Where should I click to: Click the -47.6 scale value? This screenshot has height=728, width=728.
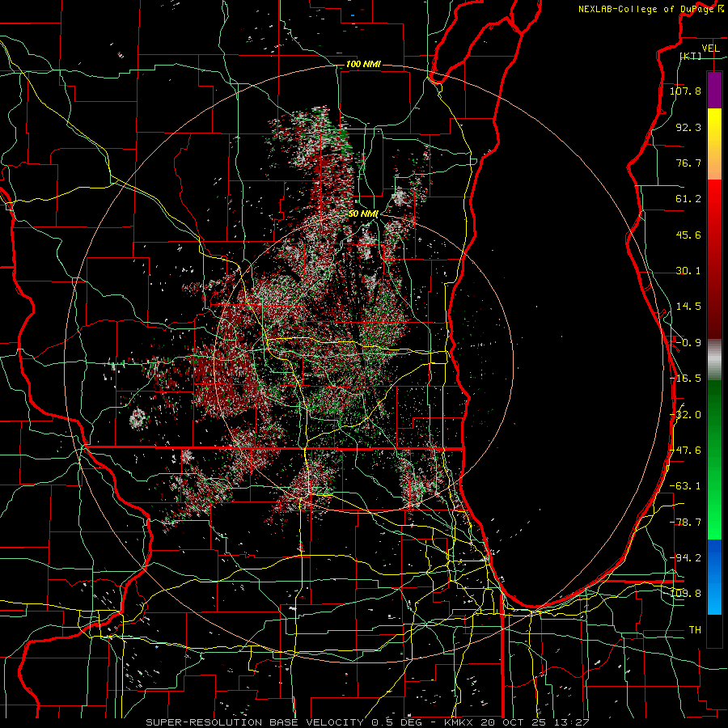(x=685, y=451)
